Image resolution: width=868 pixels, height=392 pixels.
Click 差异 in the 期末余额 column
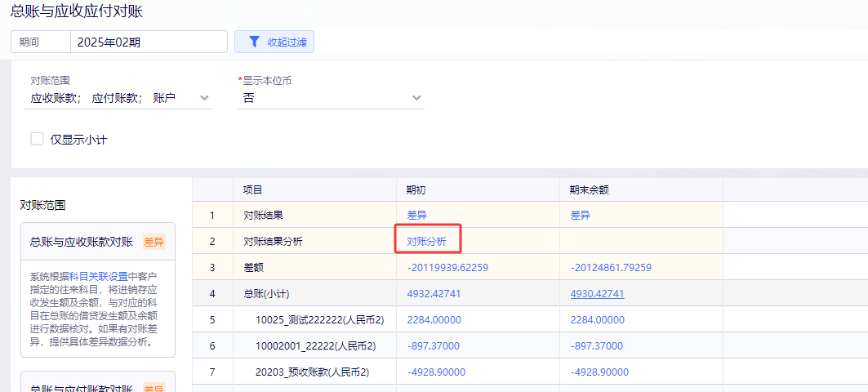(580, 215)
